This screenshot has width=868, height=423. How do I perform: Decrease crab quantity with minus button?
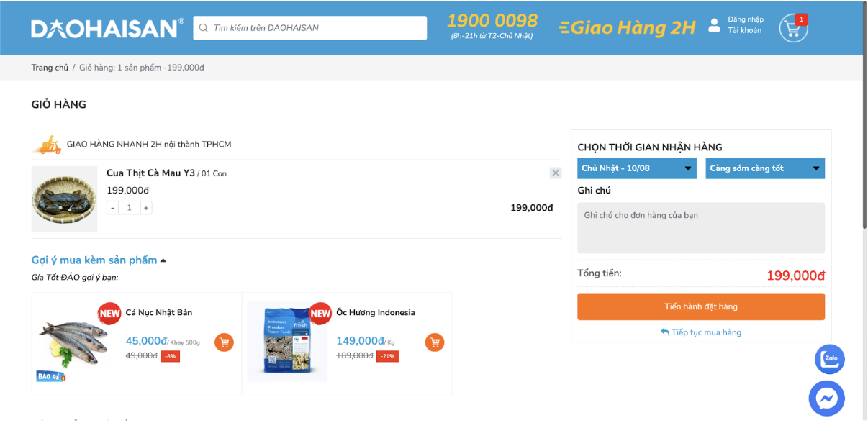coord(112,208)
